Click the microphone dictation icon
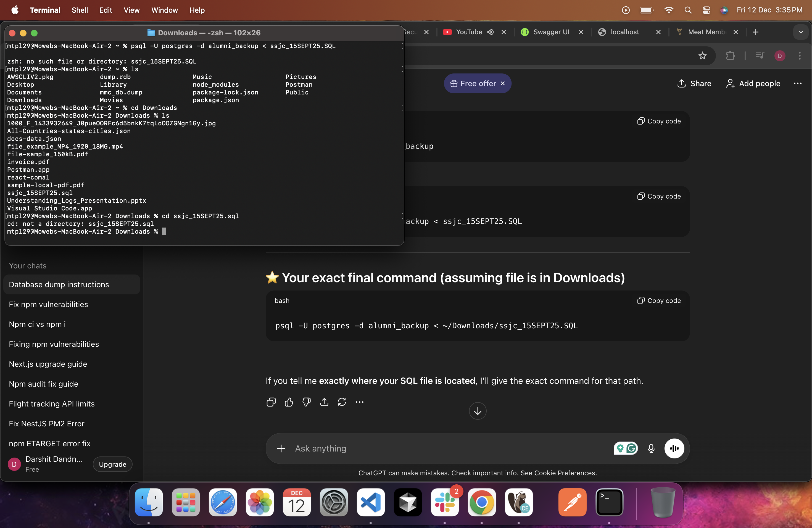The width and height of the screenshot is (812, 528). tap(651, 448)
